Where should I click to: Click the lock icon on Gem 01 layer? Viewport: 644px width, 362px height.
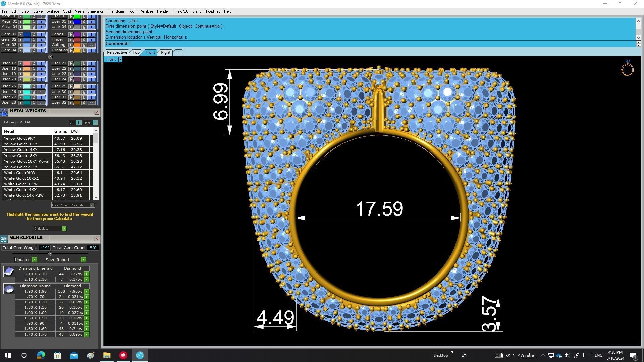point(34,34)
